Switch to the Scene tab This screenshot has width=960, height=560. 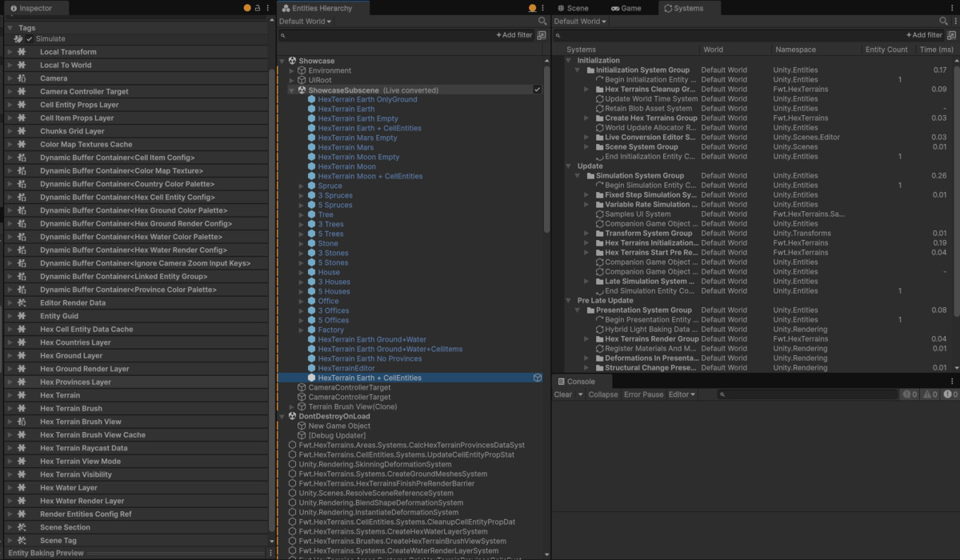(578, 7)
